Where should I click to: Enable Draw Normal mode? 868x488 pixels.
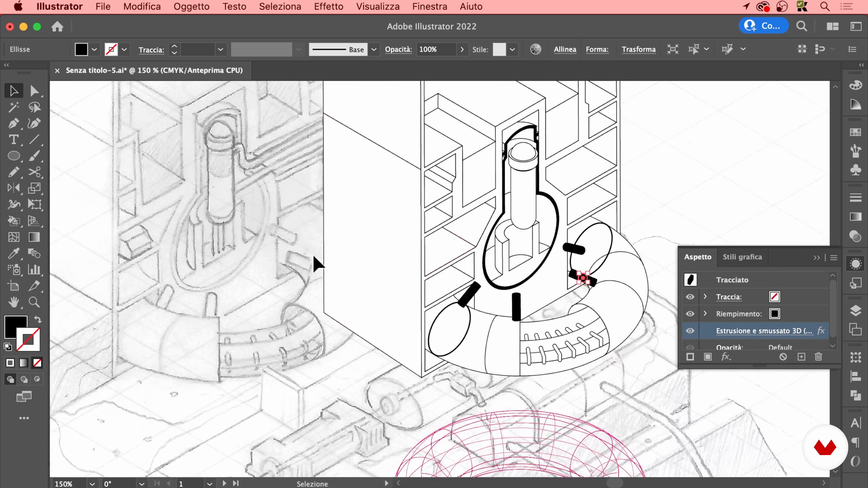(10, 379)
